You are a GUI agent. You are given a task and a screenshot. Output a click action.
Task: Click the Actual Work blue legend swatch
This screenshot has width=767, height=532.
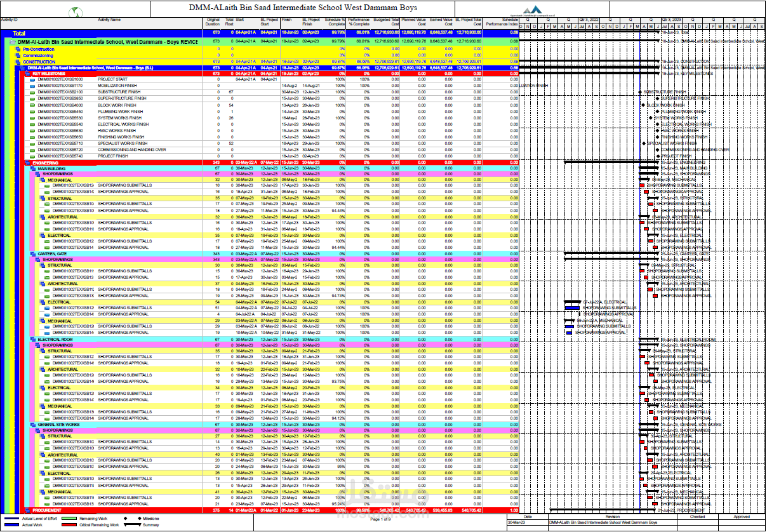[x=11, y=525]
